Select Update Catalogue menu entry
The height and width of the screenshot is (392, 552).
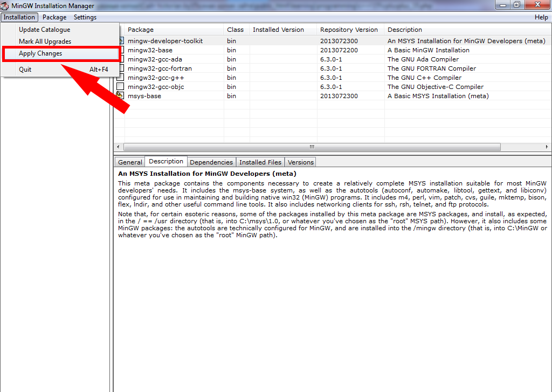[44, 30]
